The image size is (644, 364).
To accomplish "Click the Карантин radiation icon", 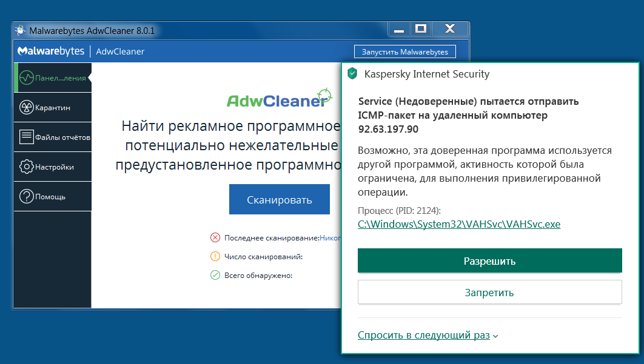I will tap(27, 108).
